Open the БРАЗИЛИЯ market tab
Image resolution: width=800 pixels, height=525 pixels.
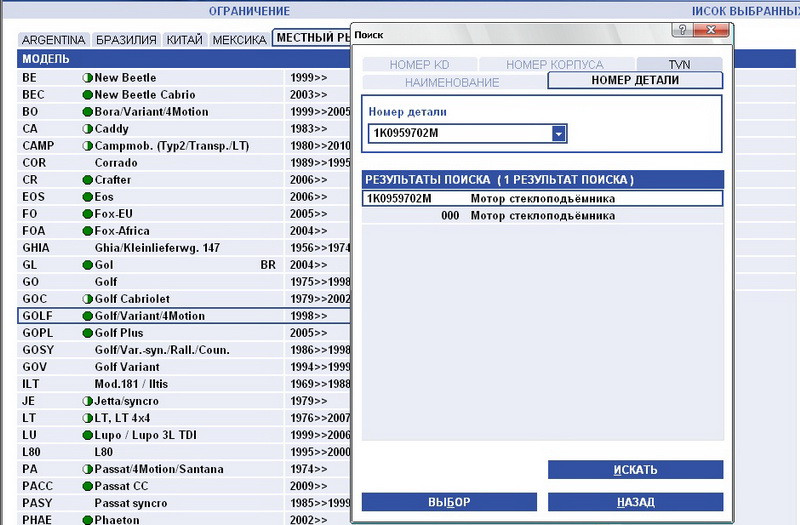point(126,40)
